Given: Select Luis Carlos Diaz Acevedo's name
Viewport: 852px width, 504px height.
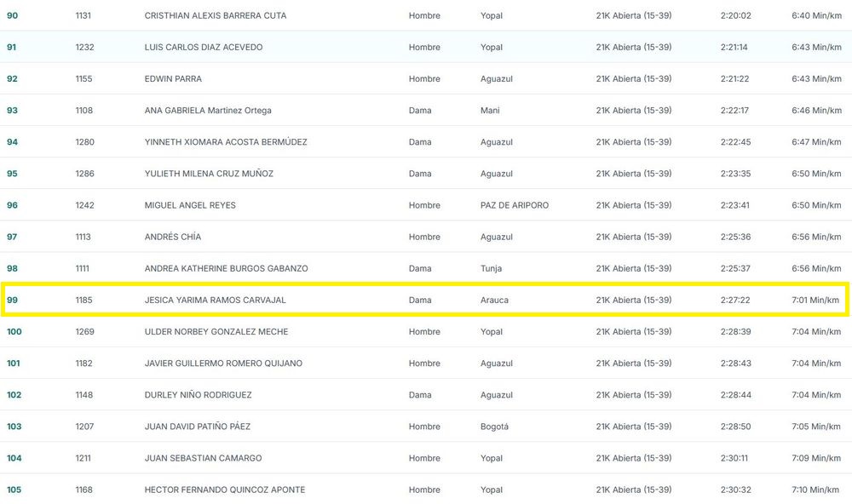Looking at the screenshot, I should tap(204, 47).
